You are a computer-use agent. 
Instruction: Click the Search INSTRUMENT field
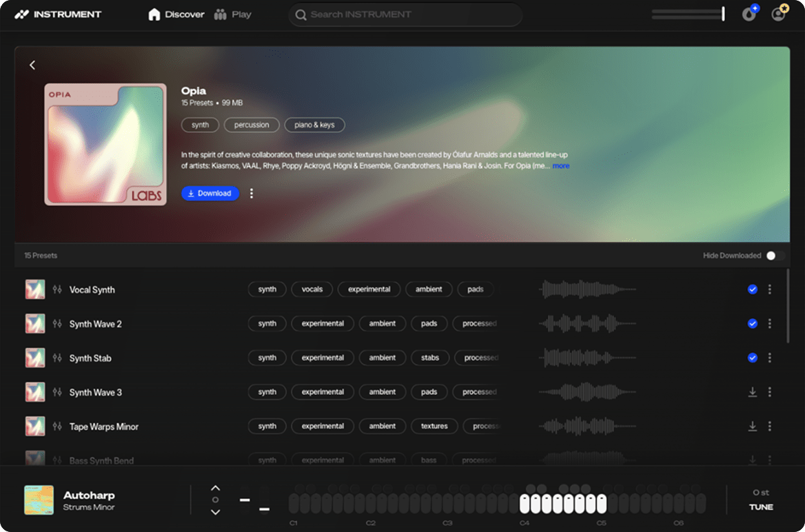point(405,14)
